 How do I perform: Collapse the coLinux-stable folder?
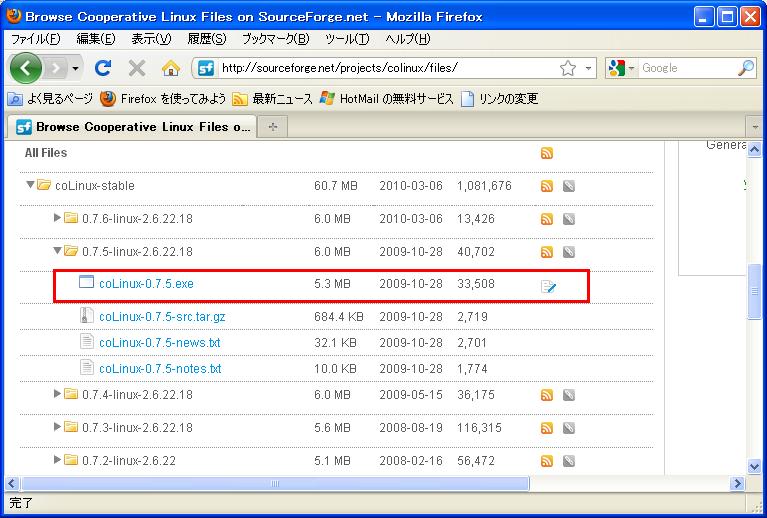30,185
